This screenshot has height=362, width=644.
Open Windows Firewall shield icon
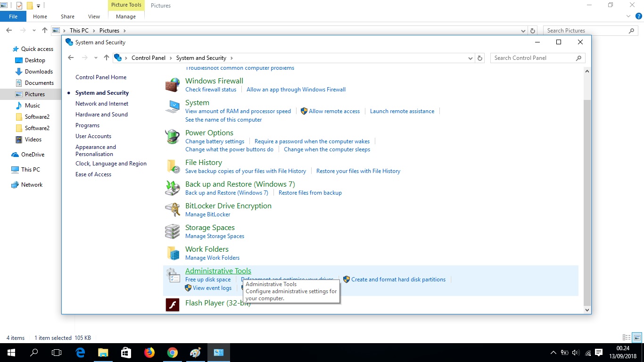[173, 85]
